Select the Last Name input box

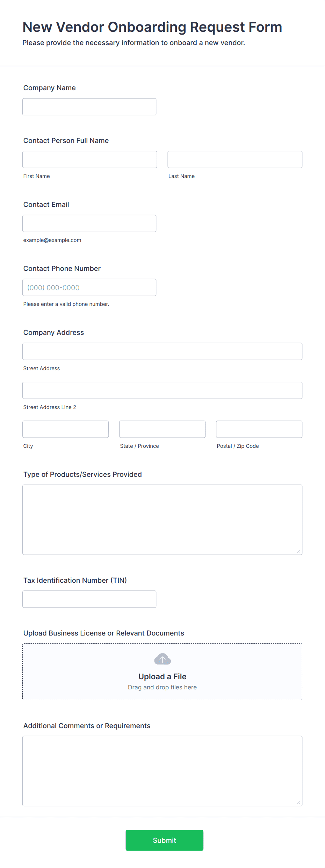(x=235, y=159)
